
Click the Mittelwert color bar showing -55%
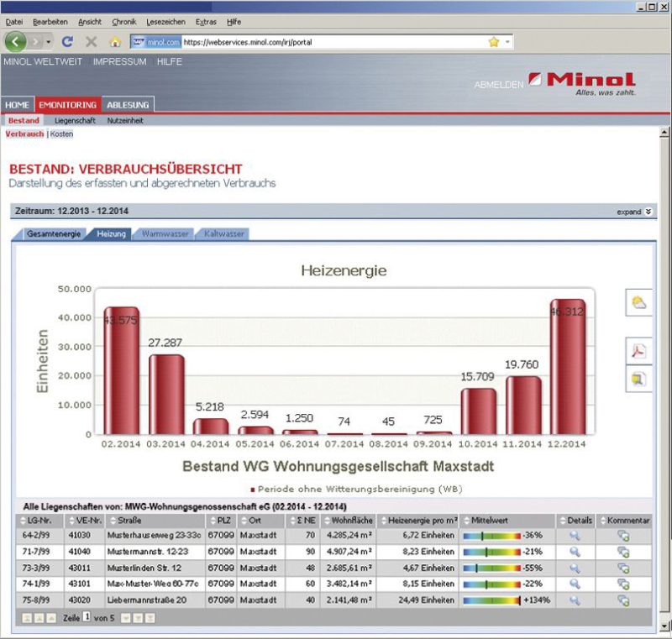pos(492,568)
